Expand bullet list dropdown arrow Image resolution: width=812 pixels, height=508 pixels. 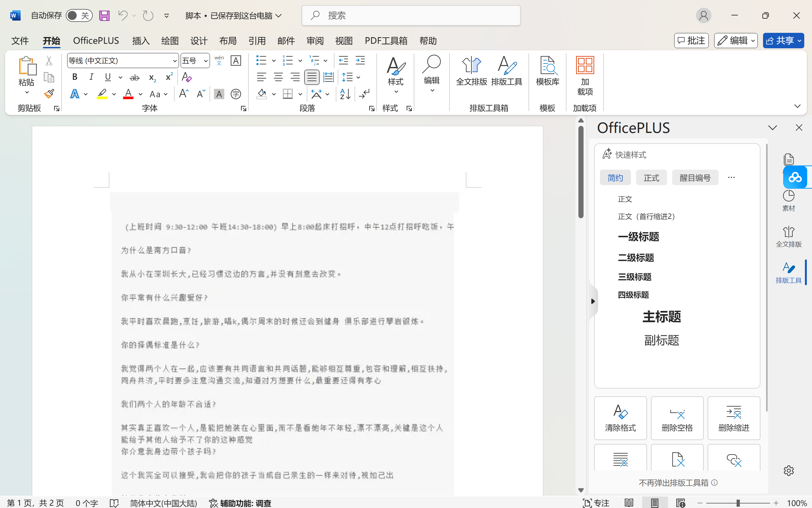pyautogui.click(x=274, y=61)
